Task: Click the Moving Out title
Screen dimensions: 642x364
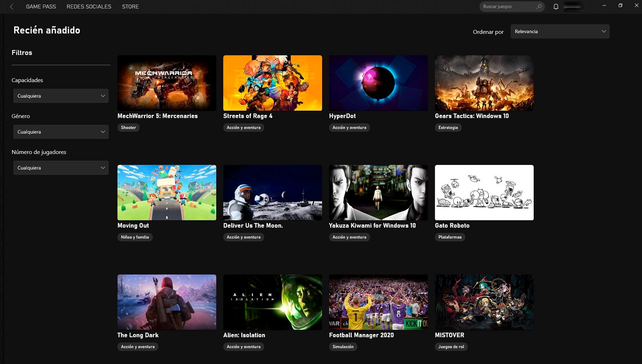Action: pyautogui.click(x=133, y=226)
